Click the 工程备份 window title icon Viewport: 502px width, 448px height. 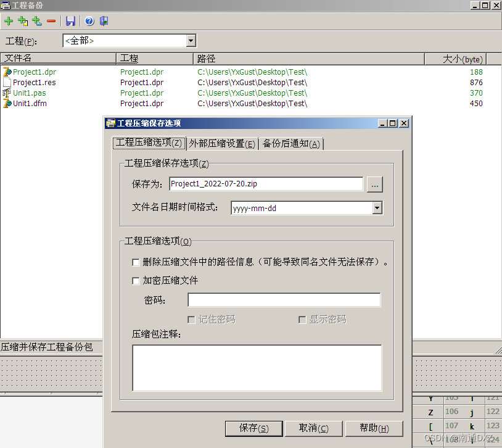pyautogui.click(x=6, y=6)
